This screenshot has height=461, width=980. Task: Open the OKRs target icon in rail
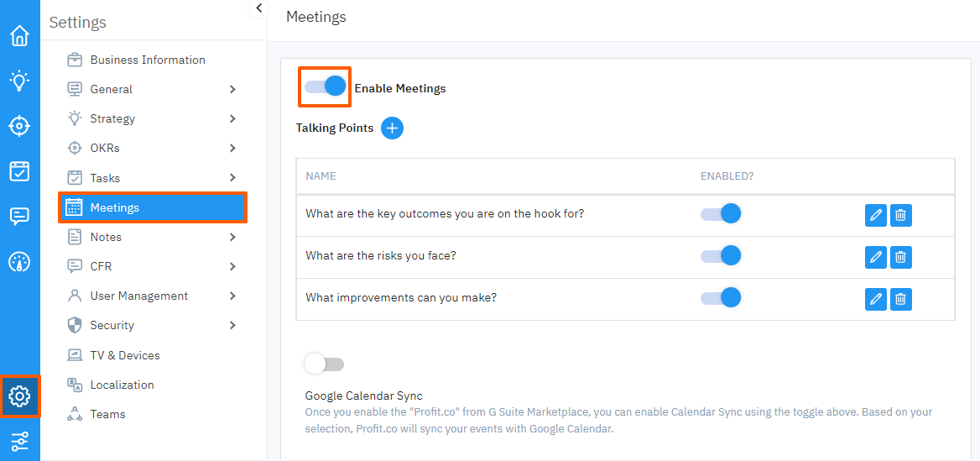19,126
